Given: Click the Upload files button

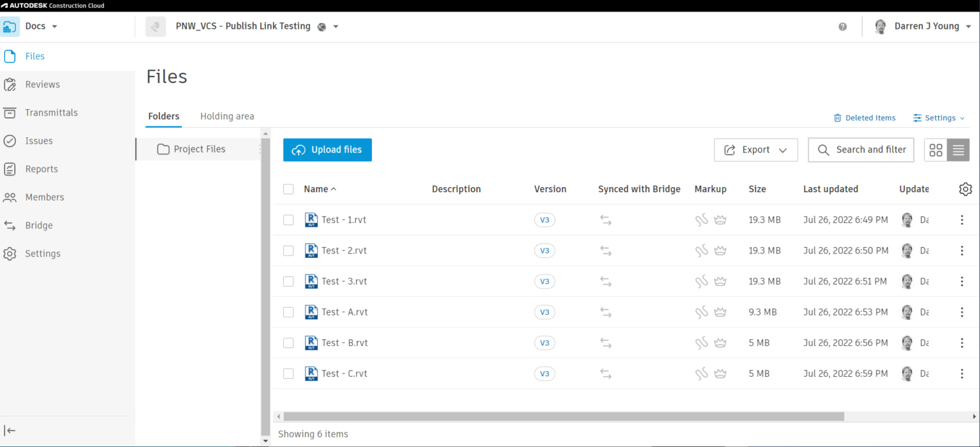Looking at the screenshot, I should pos(327,150).
